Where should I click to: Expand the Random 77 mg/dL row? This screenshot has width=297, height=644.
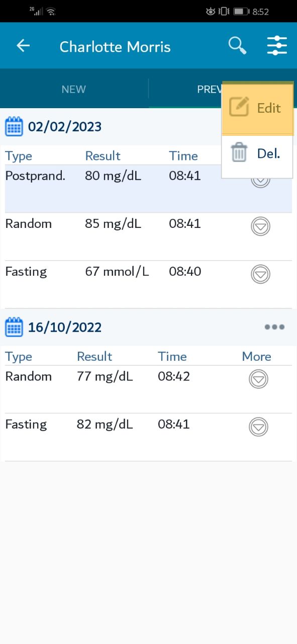(x=258, y=379)
